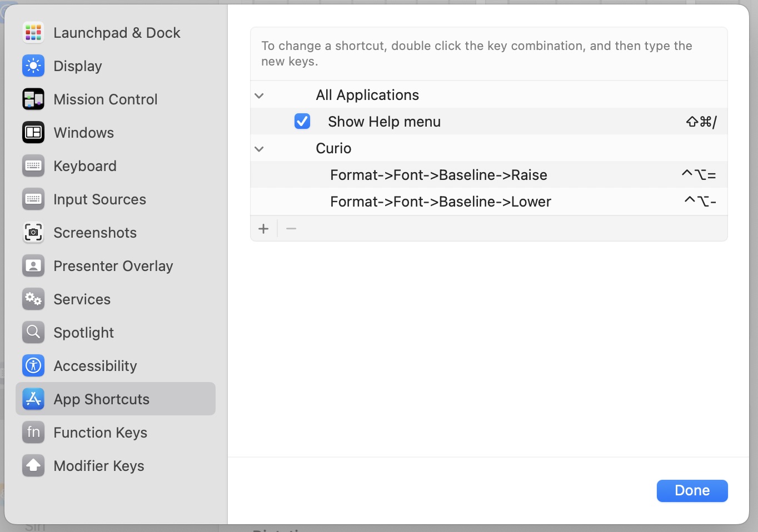Click the Screenshots camera icon

point(33,233)
